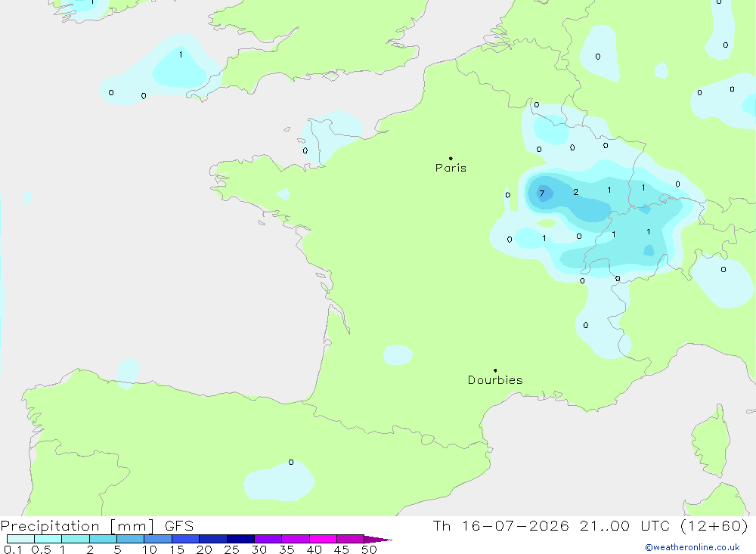
Task: Pick the 20–25 mm legend swatch
Action: 213,539
